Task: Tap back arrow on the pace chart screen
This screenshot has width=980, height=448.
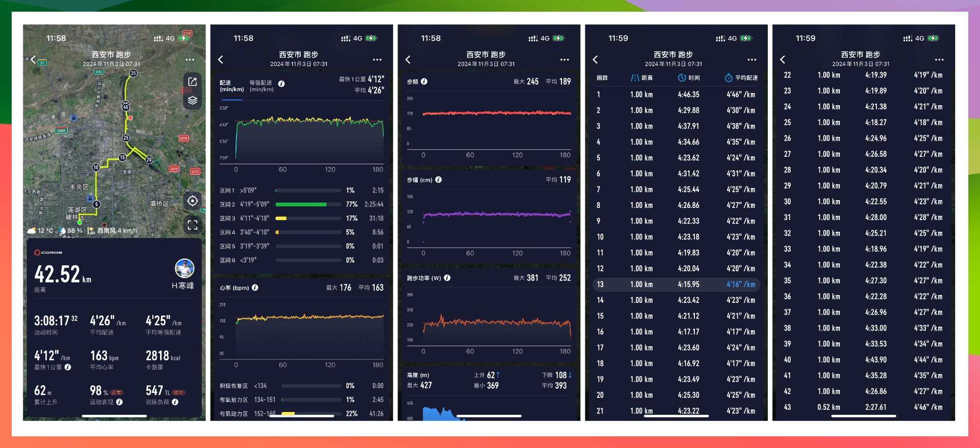Action: pos(220,59)
